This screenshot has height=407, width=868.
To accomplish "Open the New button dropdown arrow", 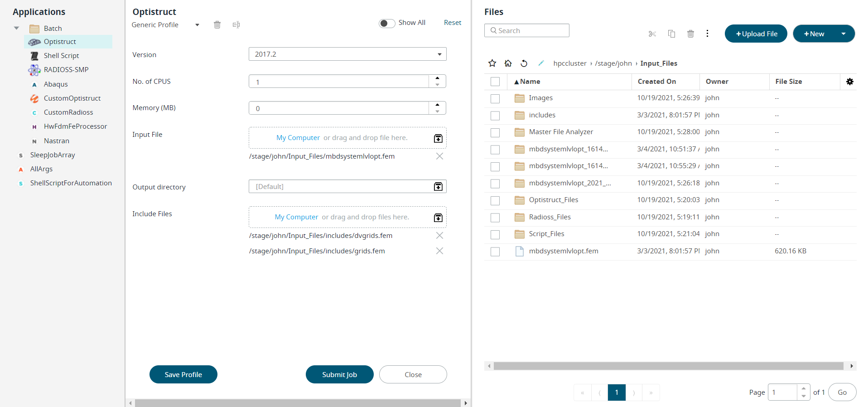I will [844, 34].
